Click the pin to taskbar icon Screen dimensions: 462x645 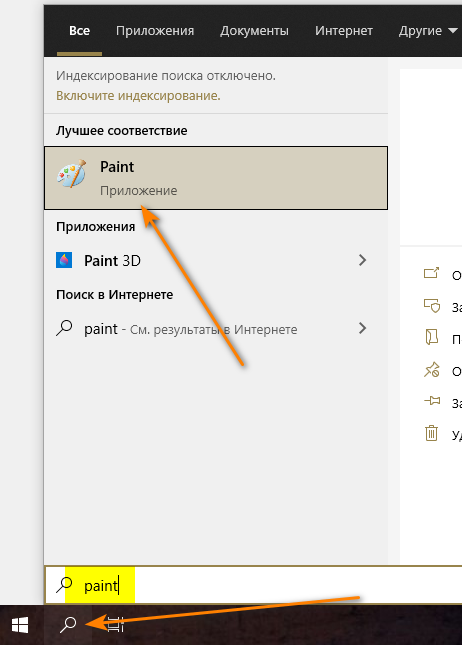(x=432, y=401)
